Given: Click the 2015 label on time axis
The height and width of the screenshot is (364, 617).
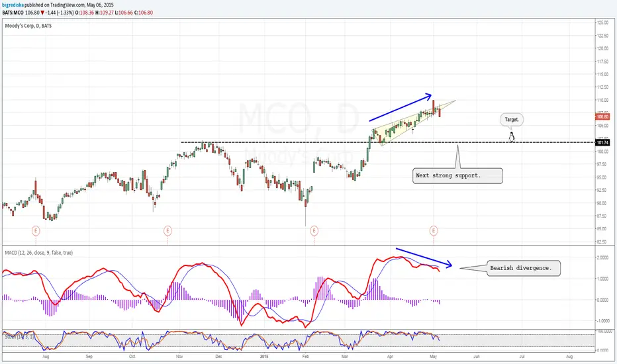Looking at the screenshot, I should tap(264, 357).
